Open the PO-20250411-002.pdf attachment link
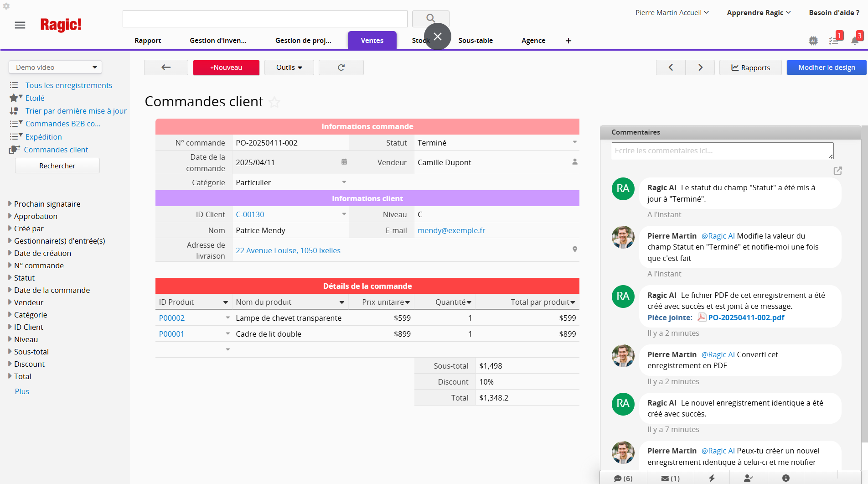868x484 pixels. pos(746,317)
